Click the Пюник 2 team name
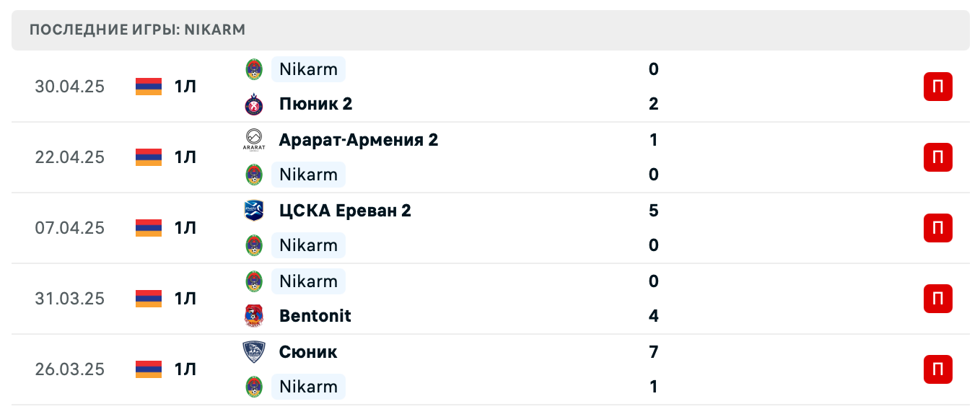The width and height of the screenshot is (980, 417). [315, 103]
